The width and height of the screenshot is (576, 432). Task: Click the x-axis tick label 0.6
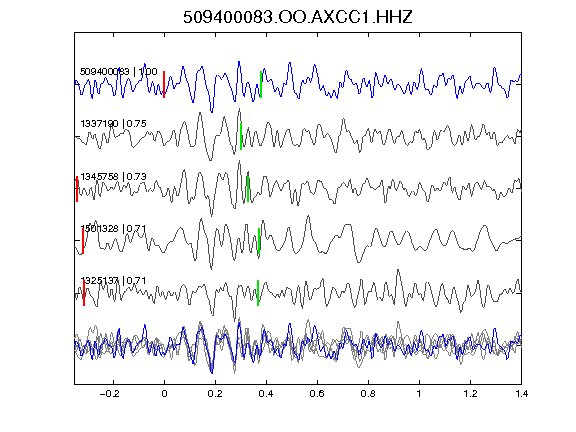coord(317,394)
